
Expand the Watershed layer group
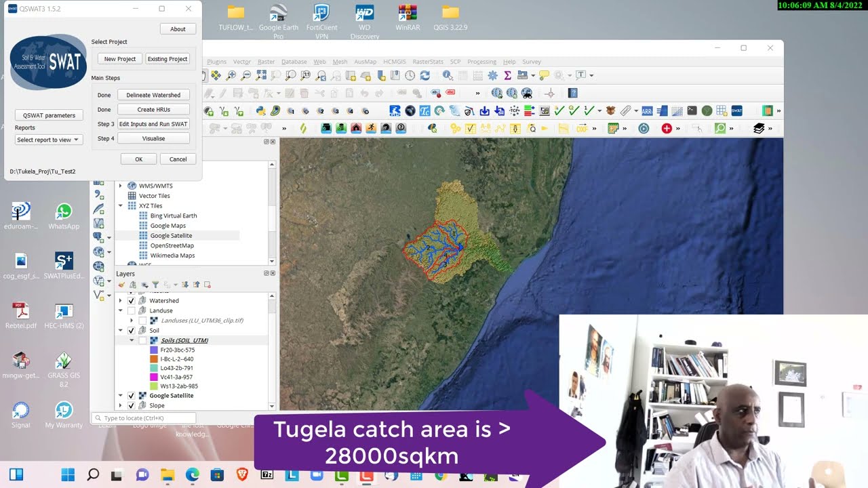tap(121, 300)
